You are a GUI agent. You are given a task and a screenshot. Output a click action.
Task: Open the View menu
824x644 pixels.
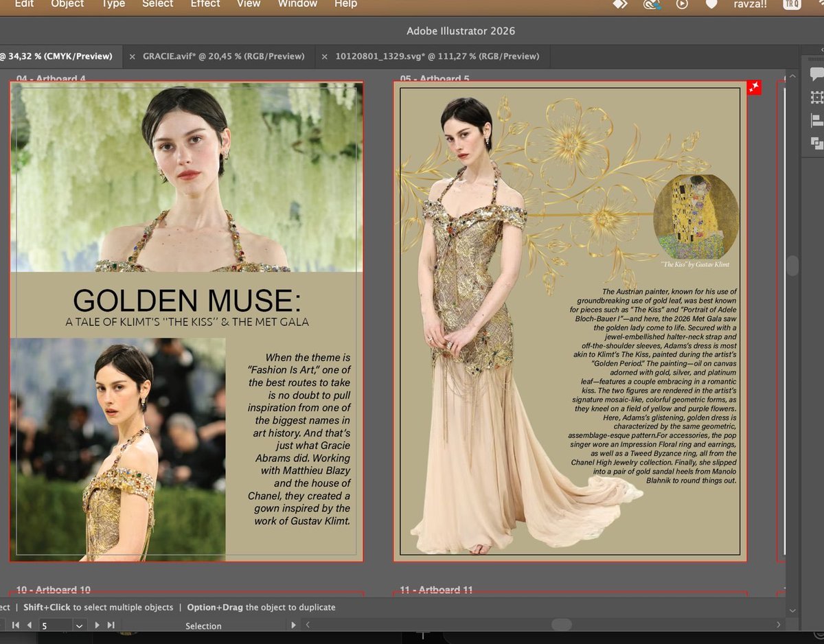click(x=249, y=3)
